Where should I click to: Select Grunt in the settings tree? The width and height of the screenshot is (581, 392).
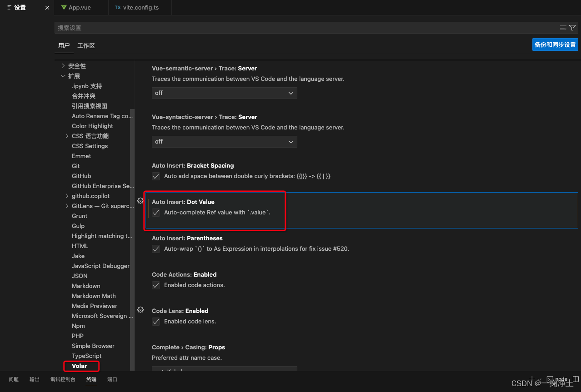coord(80,216)
